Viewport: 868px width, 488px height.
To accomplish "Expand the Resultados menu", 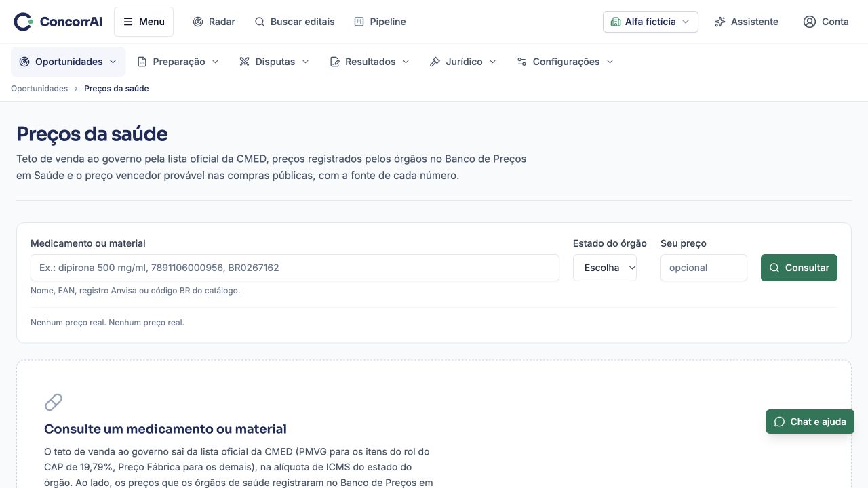I will [370, 62].
